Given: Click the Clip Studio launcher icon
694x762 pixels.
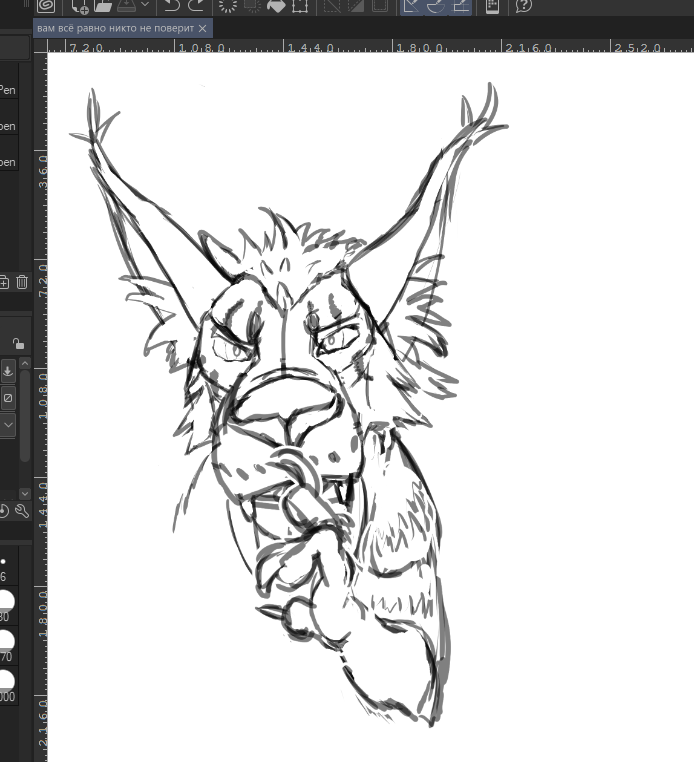Looking at the screenshot, I should click(45, 5).
